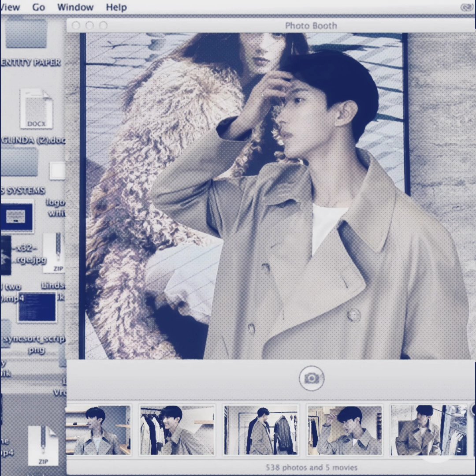476x476 pixels.
Task: Click the Photo Booth window title
Action: click(311, 26)
